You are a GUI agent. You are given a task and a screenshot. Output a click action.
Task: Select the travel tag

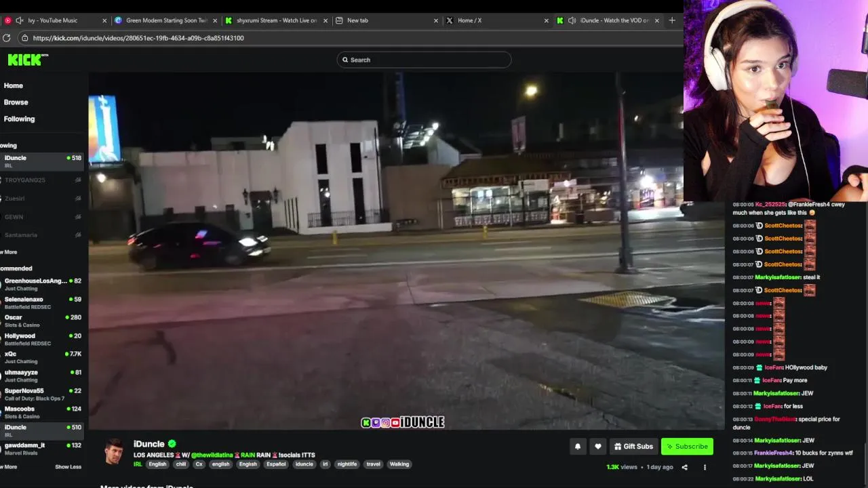click(x=374, y=464)
